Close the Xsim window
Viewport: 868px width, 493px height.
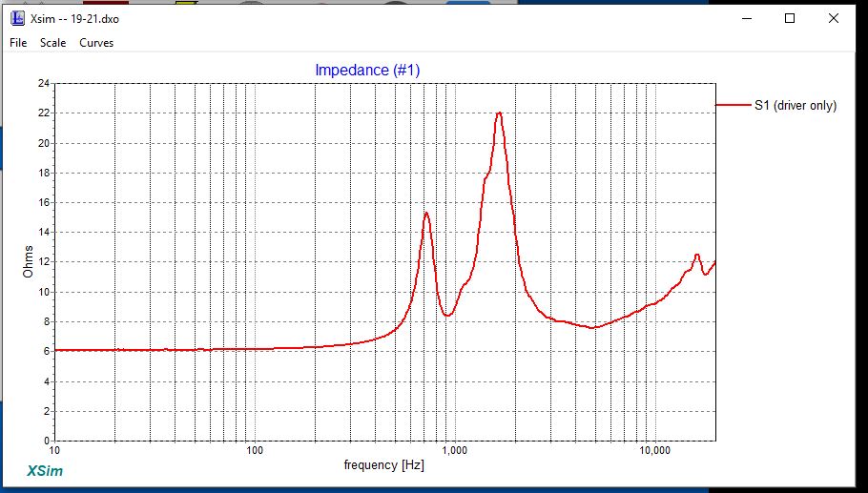point(833,18)
